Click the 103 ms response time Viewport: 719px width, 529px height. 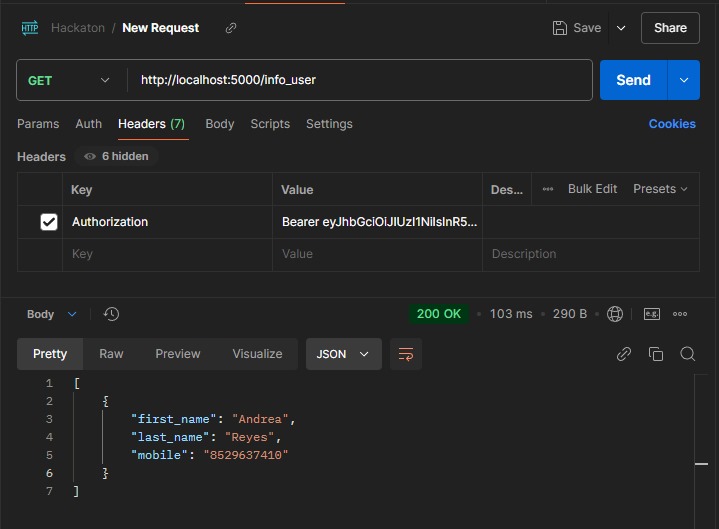(x=511, y=314)
